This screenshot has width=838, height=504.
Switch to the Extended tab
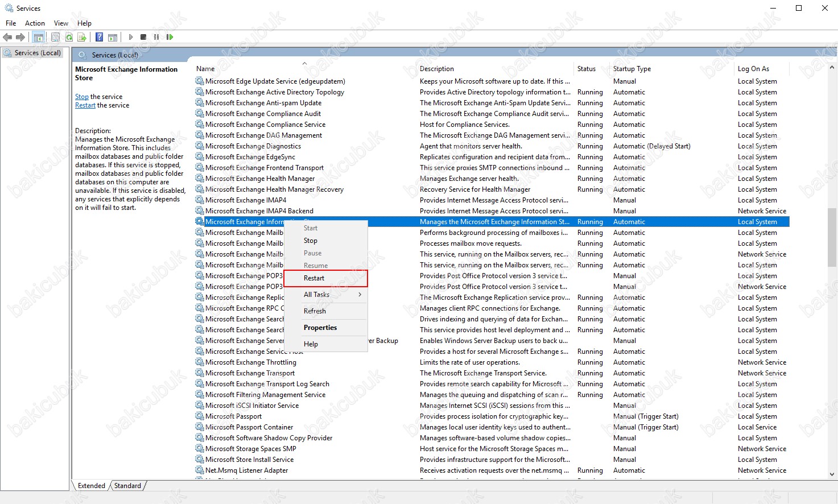click(91, 486)
